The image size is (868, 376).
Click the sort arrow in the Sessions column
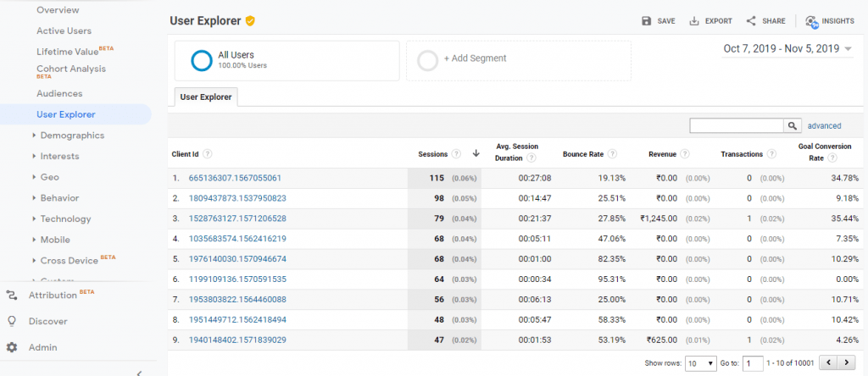point(476,154)
